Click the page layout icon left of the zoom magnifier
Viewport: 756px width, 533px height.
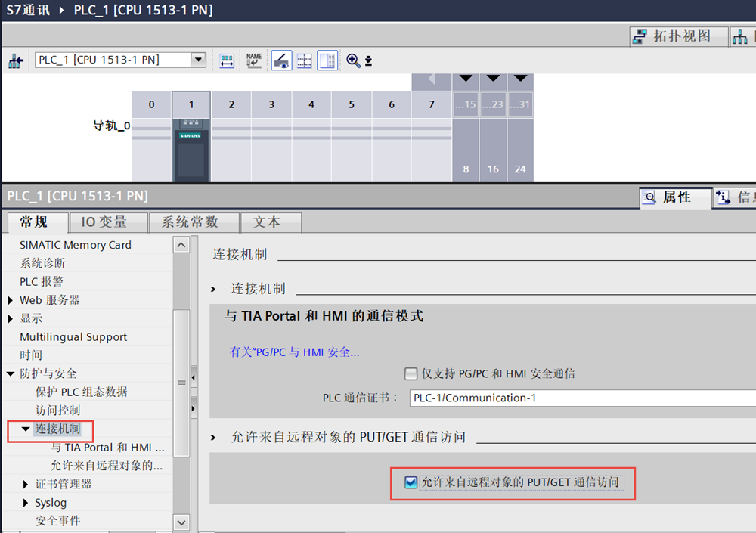327,60
